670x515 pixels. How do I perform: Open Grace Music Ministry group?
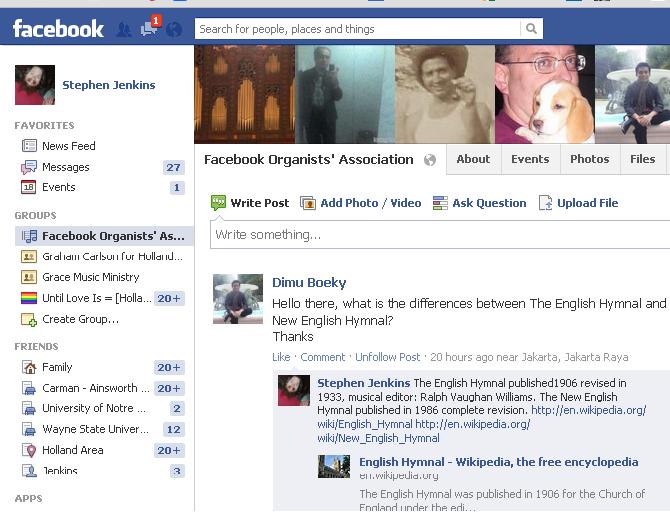(91, 277)
